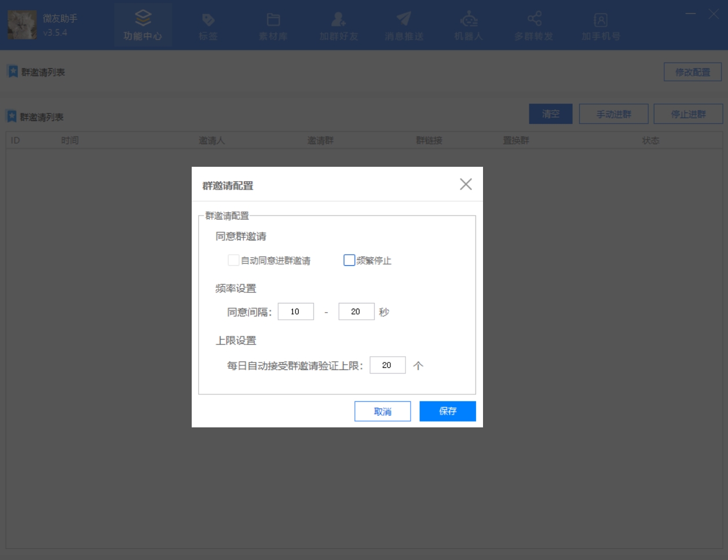Click the 群链接 column header
Screen dimensions: 728x560
(x=429, y=140)
